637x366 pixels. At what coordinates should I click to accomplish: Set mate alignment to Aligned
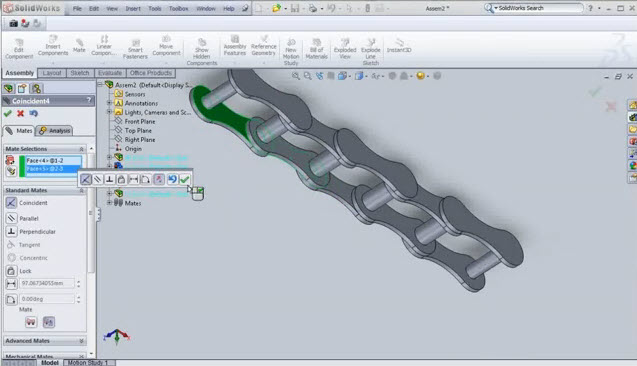pyautogui.click(x=31, y=323)
